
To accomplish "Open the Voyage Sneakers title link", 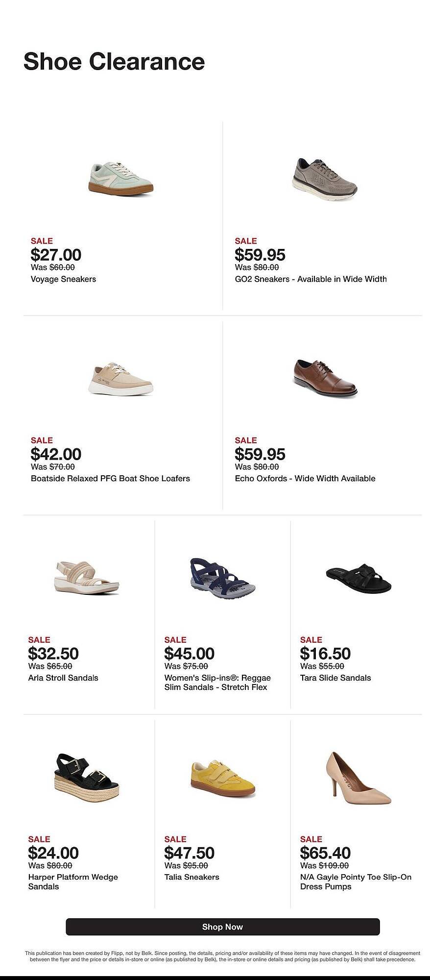I will (63, 279).
